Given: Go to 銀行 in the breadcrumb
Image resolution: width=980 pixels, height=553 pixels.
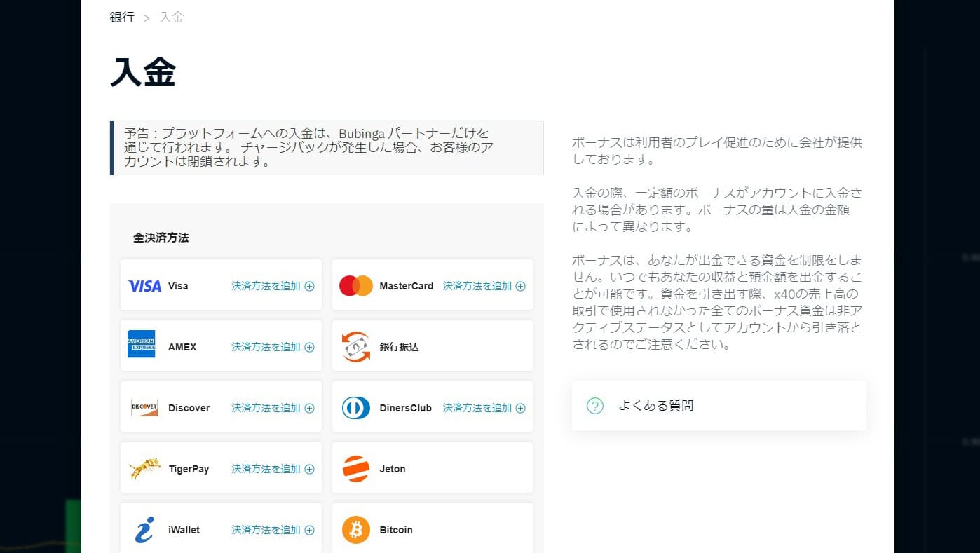Looking at the screenshot, I should coord(122,17).
